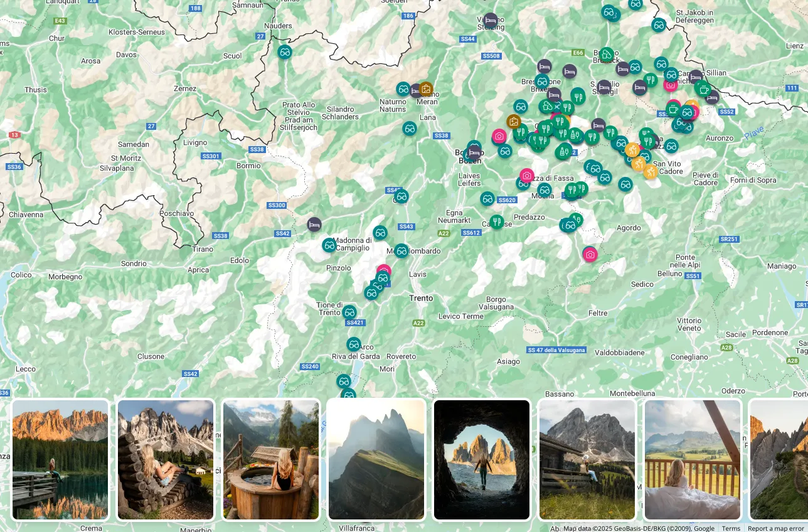Click the Pieve di Cadore label
The height and width of the screenshot is (532, 808).
click(705, 179)
